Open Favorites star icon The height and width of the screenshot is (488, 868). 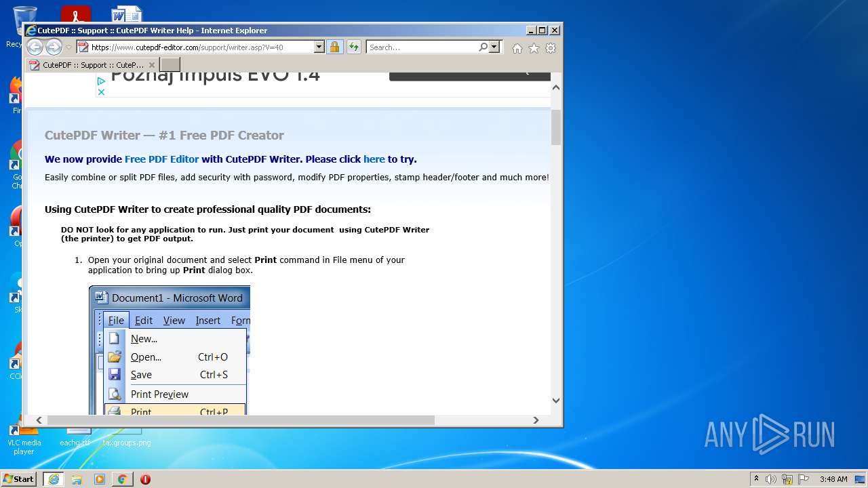534,48
